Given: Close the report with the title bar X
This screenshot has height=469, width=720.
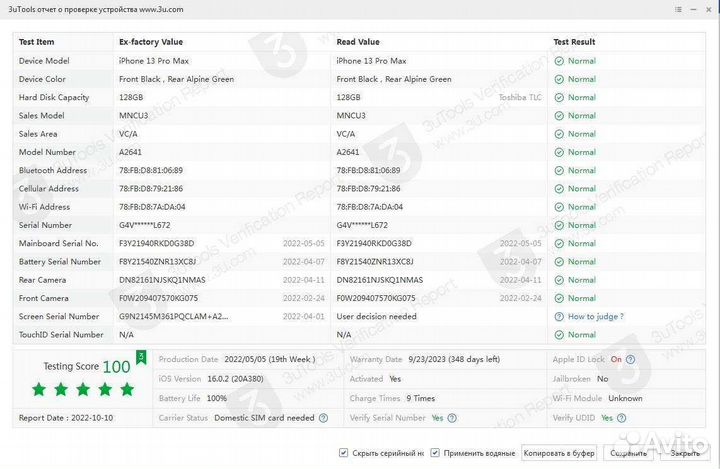Looking at the screenshot, I should coord(709,10).
